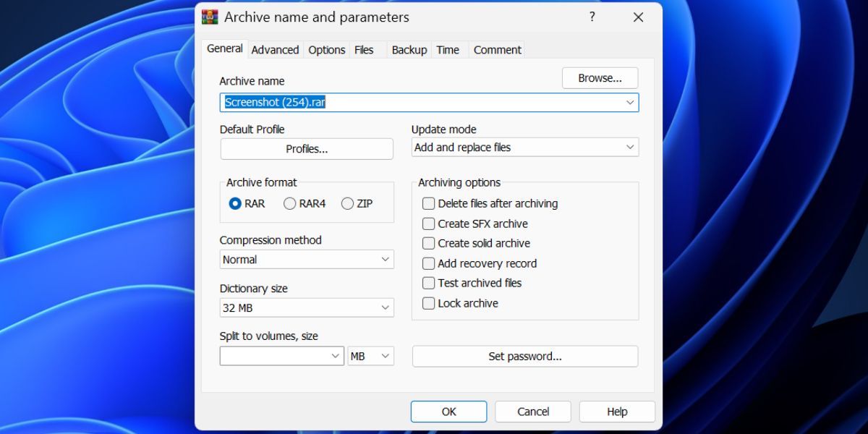Switch to the Advanced tab
Image resolution: width=868 pixels, height=434 pixels.
point(275,50)
